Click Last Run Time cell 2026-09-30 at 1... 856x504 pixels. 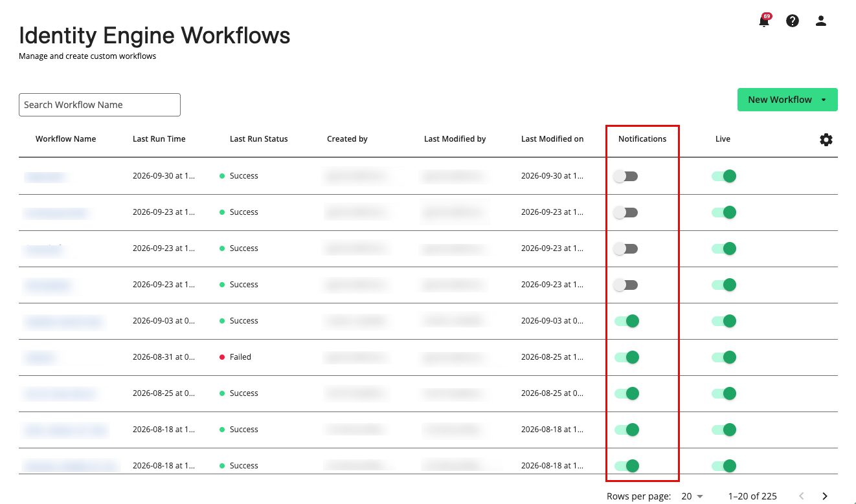click(x=164, y=176)
